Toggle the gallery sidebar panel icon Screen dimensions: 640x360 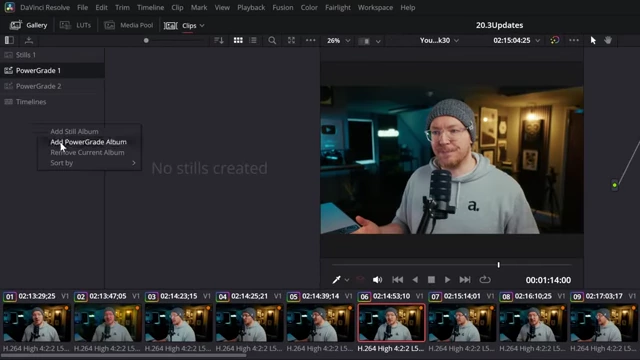pyautogui.click(x=9, y=40)
